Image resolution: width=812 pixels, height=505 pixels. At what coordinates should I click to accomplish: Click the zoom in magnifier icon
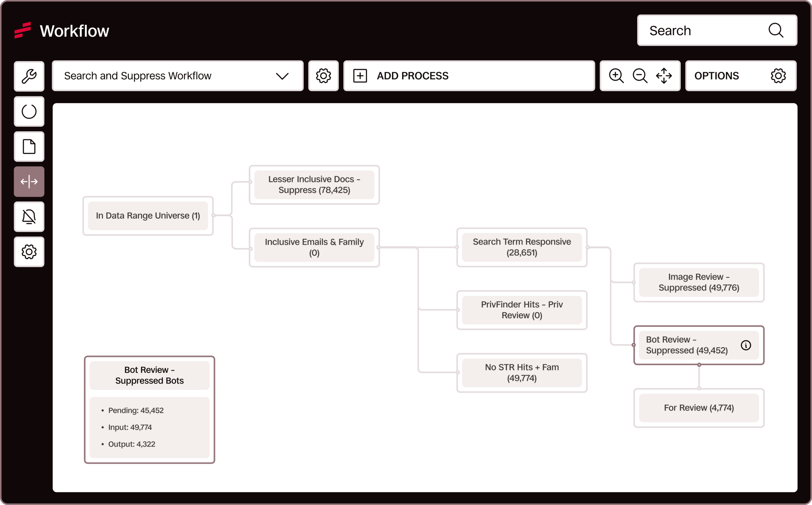616,76
